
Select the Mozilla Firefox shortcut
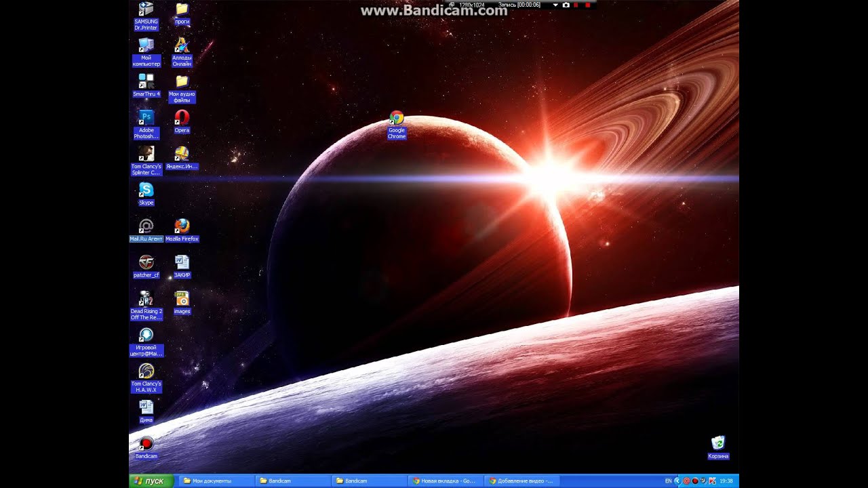coord(182,230)
